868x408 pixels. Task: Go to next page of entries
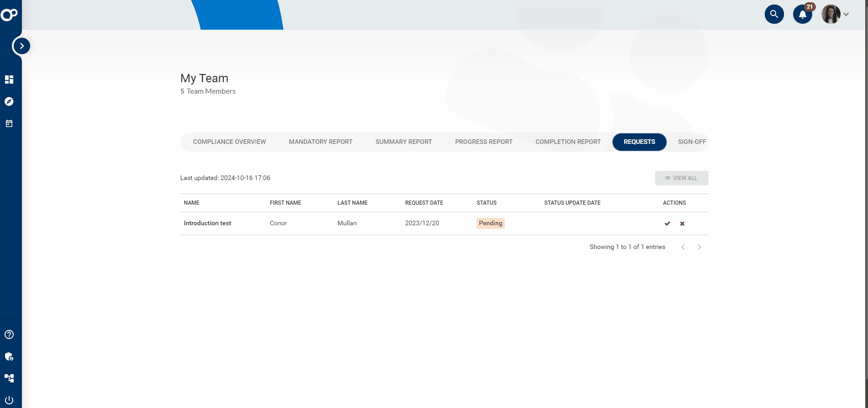[699, 247]
